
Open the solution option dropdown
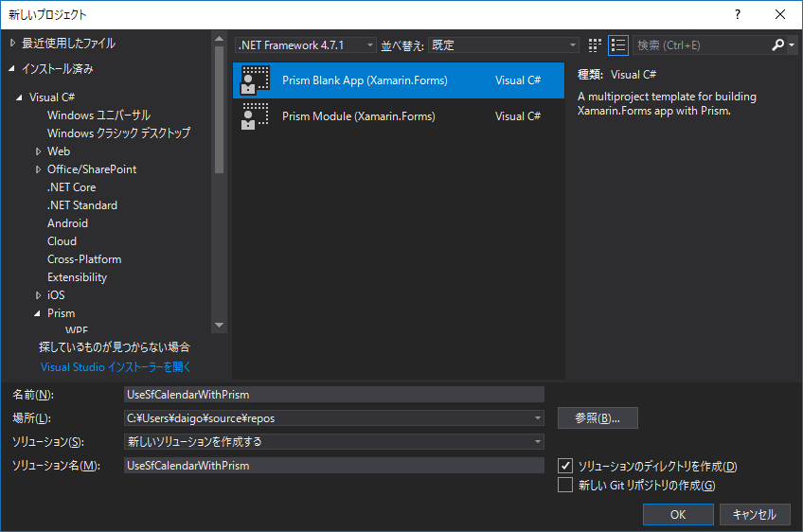coord(538,441)
